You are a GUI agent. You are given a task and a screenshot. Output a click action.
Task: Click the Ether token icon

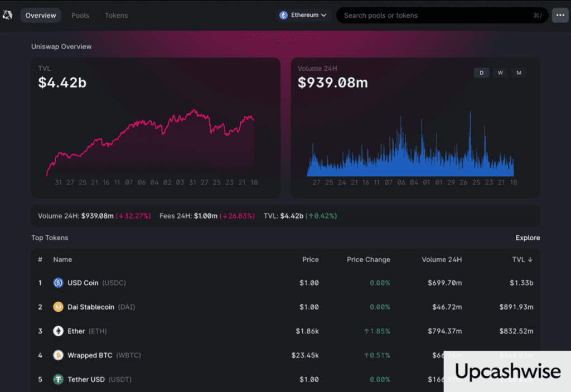58,331
